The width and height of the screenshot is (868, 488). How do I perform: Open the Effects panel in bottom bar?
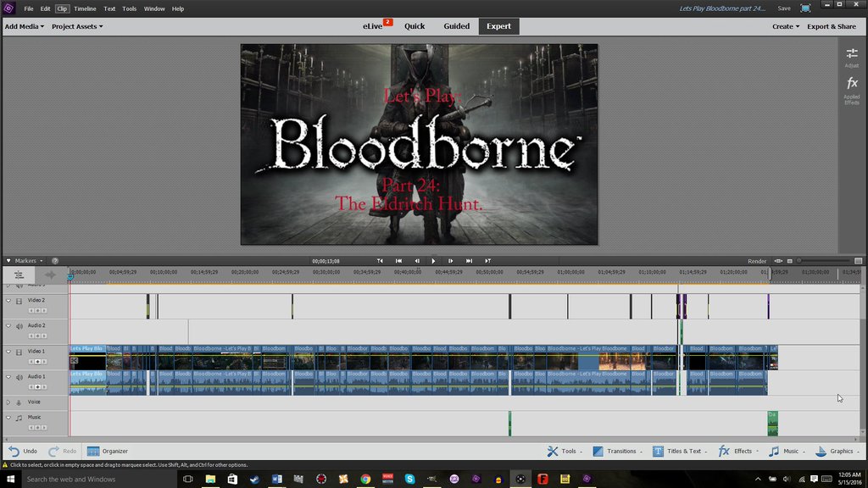pos(738,451)
